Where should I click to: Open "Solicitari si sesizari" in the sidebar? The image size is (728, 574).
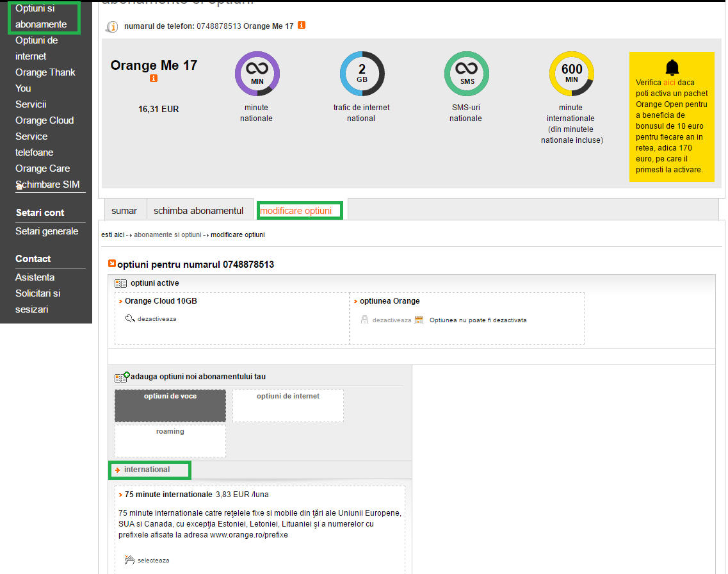[x=38, y=301]
